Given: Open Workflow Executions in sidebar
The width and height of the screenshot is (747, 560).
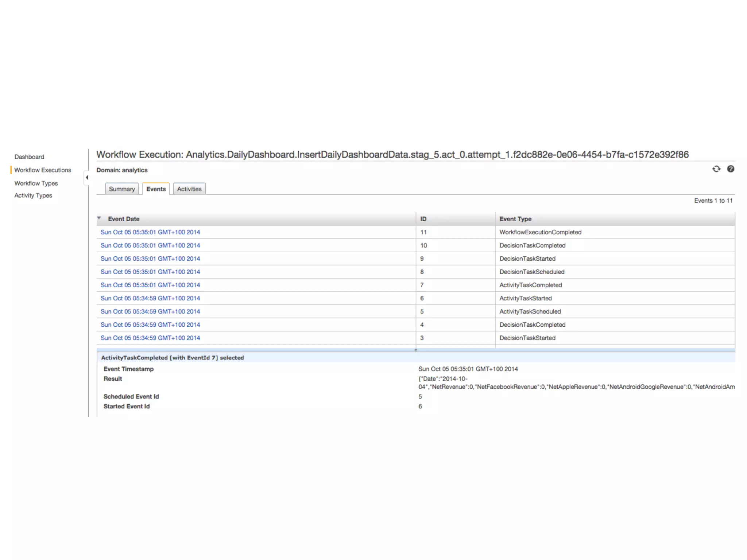Looking at the screenshot, I should tap(42, 170).
